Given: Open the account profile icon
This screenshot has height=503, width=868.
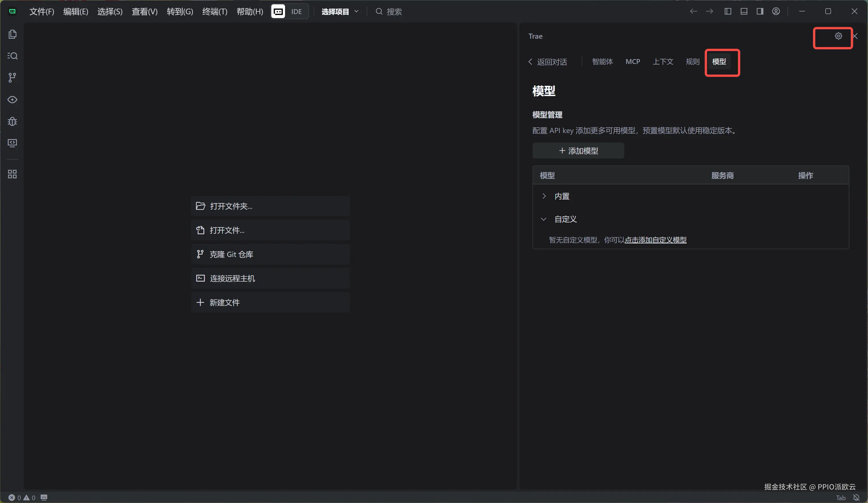Looking at the screenshot, I should click(776, 11).
